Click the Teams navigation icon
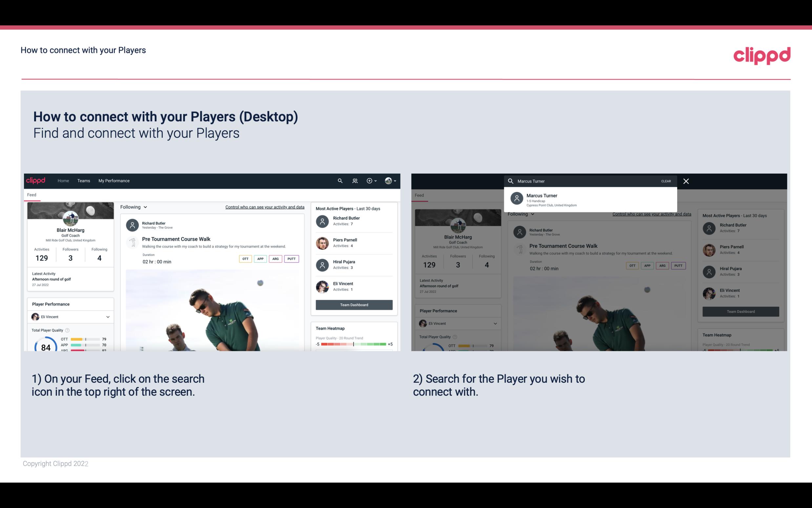812x508 pixels. tap(84, 181)
